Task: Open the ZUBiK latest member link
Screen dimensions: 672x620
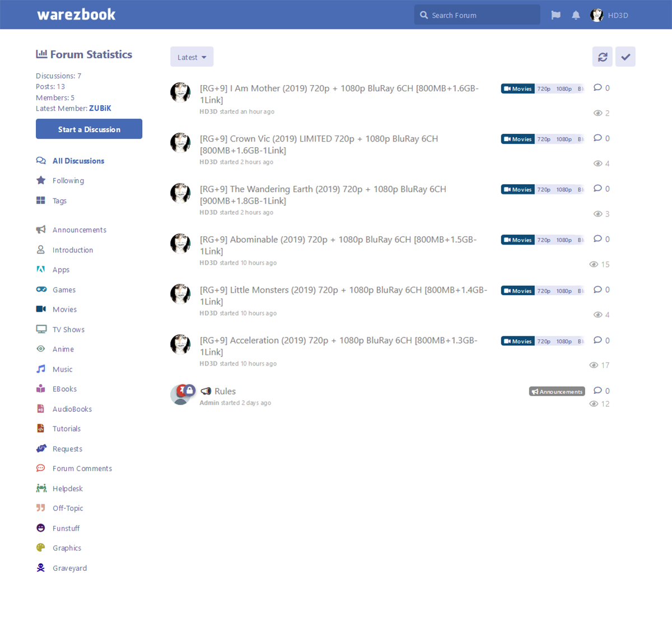Action: point(100,108)
